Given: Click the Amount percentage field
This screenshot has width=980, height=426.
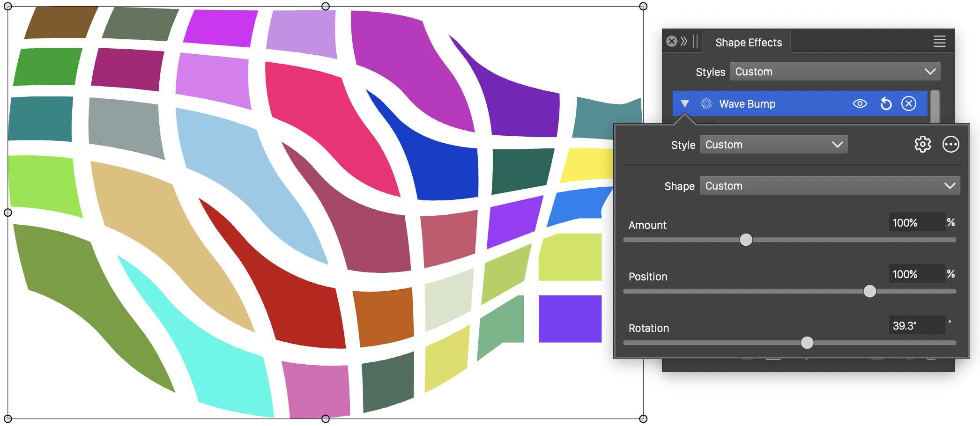Looking at the screenshot, I should click(x=916, y=223).
